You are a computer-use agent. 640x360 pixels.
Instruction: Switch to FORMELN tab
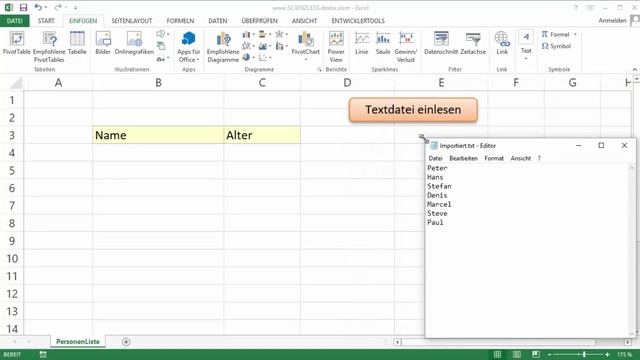tap(180, 21)
